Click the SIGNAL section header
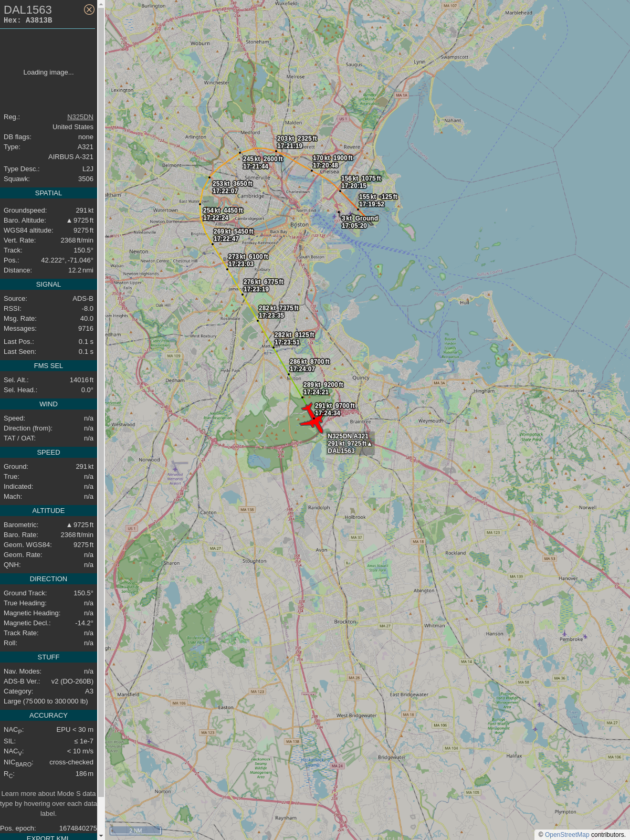 pos(48,285)
